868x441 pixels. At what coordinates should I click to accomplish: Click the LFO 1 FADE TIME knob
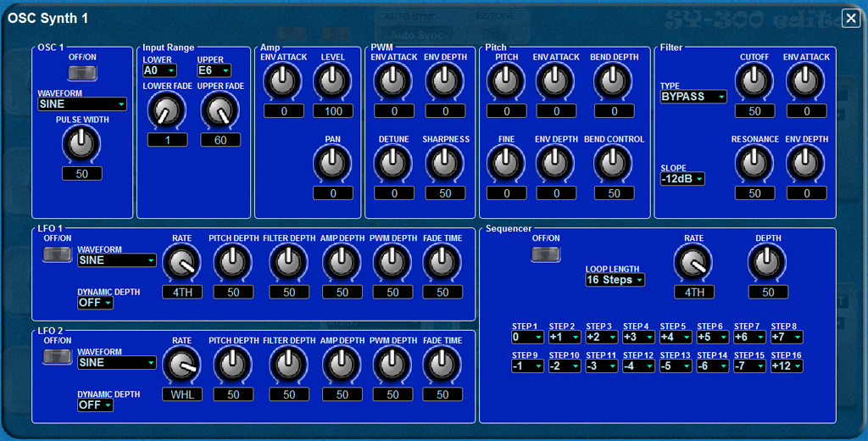(x=442, y=262)
